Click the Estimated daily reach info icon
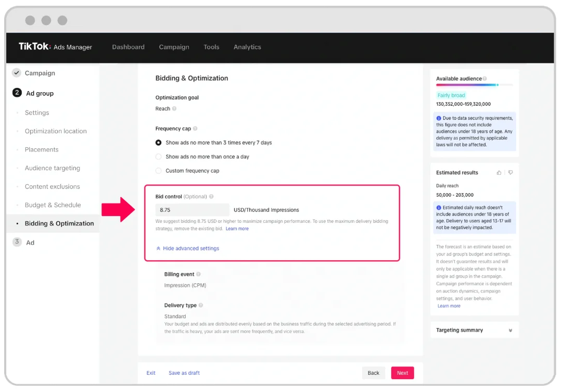This screenshot has height=392, width=562. pyautogui.click(x=439, y=208)
